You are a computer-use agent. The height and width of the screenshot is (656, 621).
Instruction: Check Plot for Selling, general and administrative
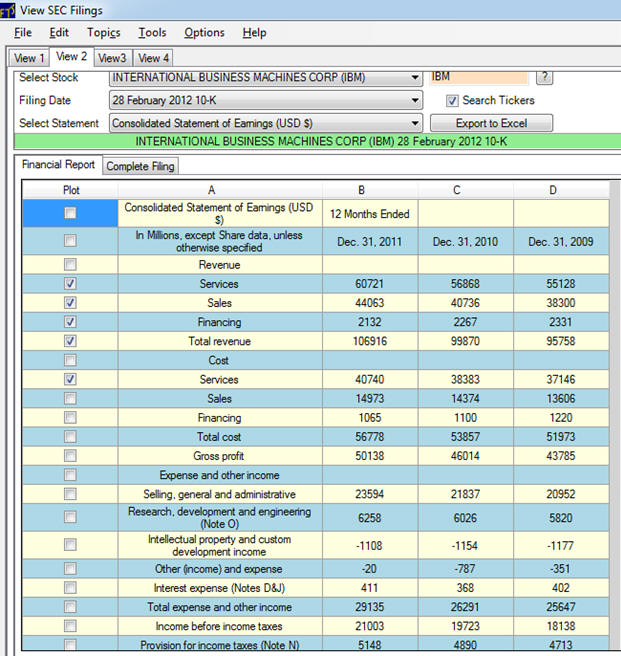(x=70, y=494)
